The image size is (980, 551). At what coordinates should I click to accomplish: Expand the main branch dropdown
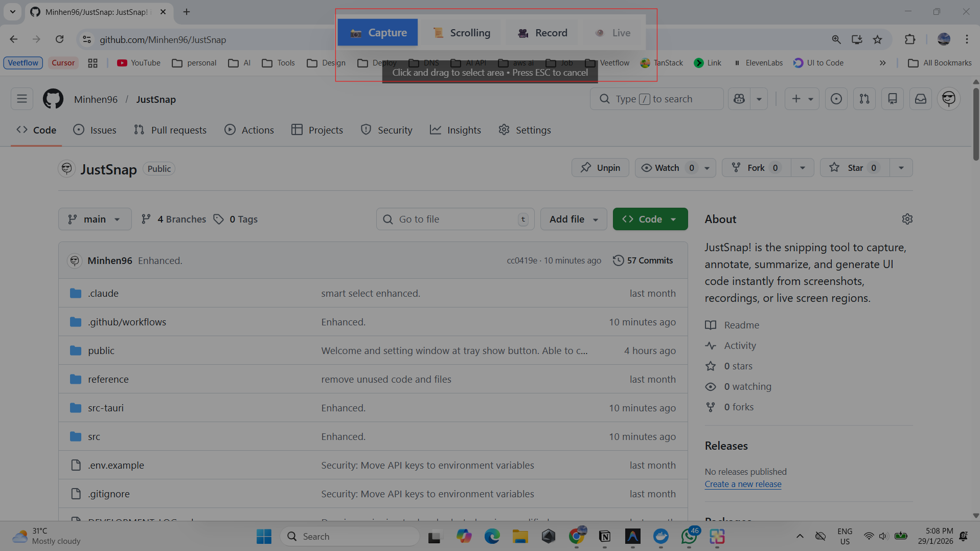(95, 219)
